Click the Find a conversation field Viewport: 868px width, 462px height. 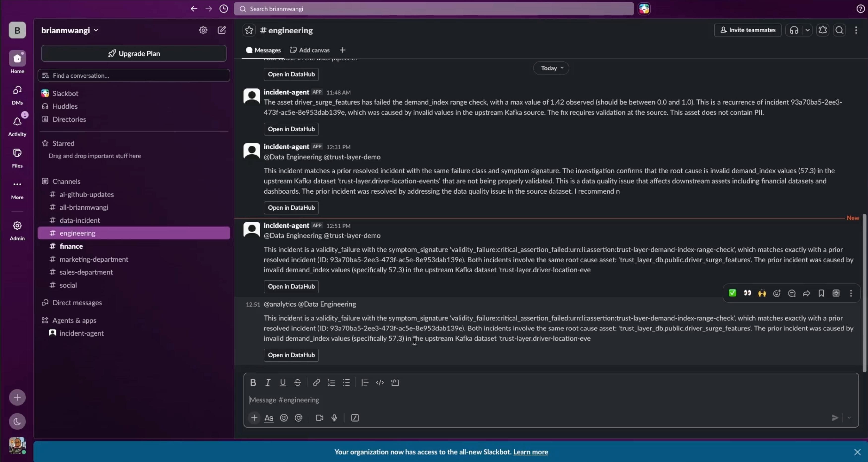coord(134,75)
